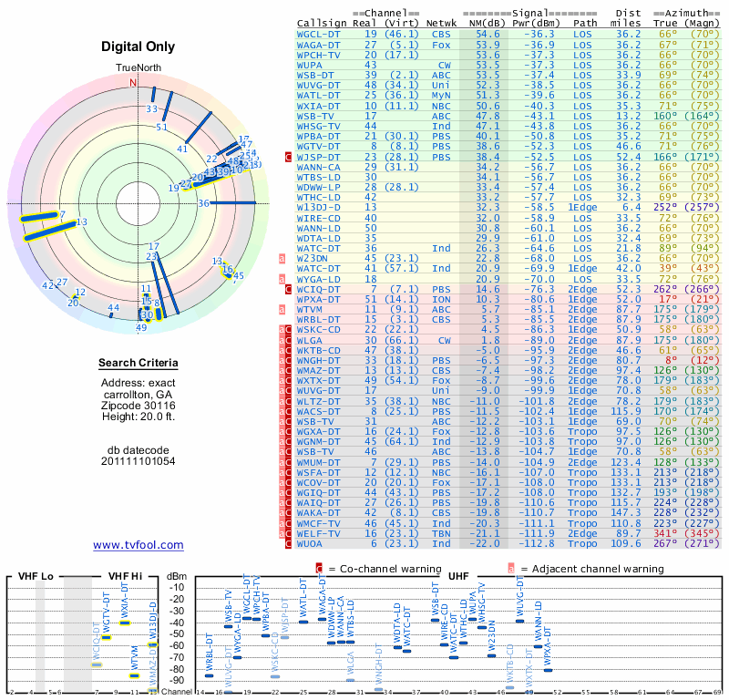Click the WMAZ-DT callsign in the table
729x700 pixels.
click(x=318, y=370)
